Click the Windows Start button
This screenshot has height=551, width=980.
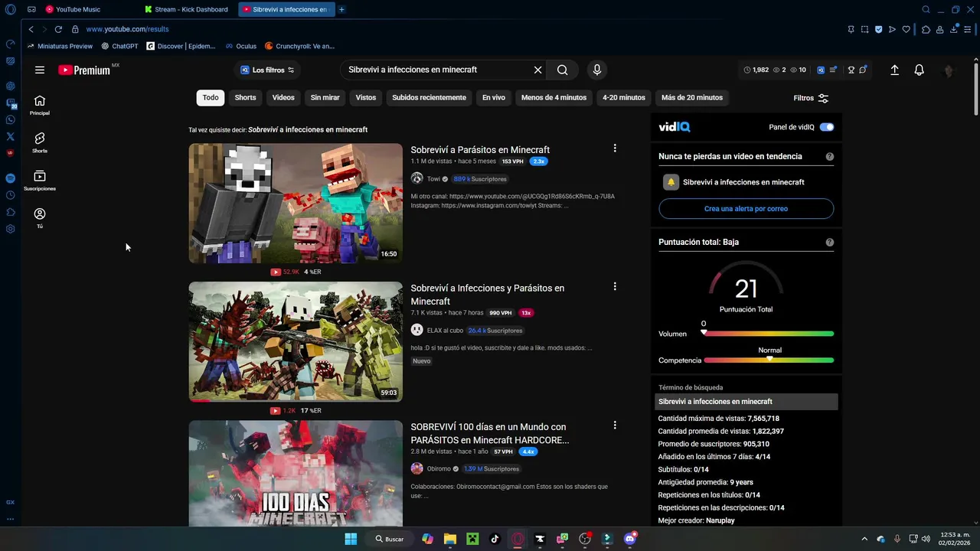point(351,539)
